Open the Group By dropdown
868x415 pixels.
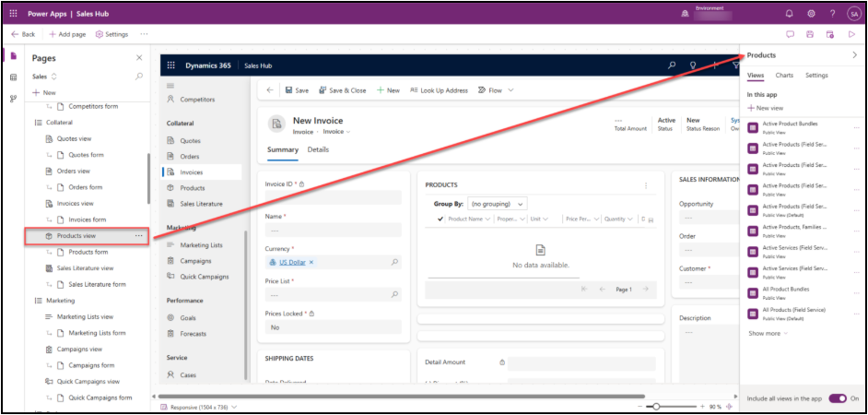tap(497, 203)
